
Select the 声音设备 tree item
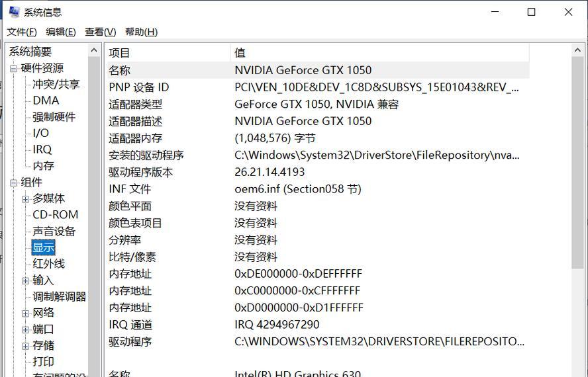(x=54, y=231)
